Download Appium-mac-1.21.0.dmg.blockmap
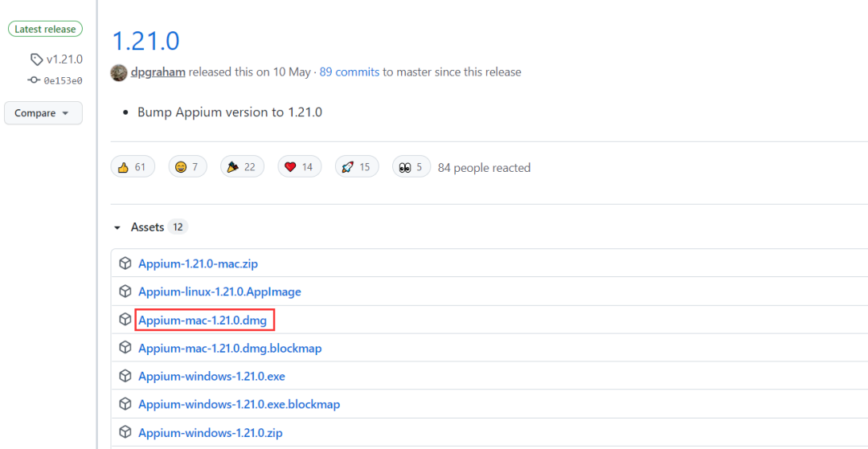 [x=231, y=349]
